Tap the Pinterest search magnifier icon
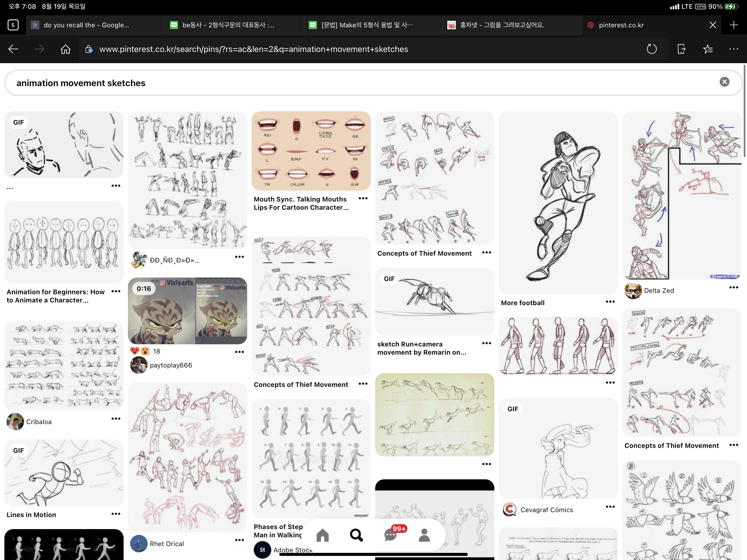Viewport: 747px width, 560px height. point(356,535)
